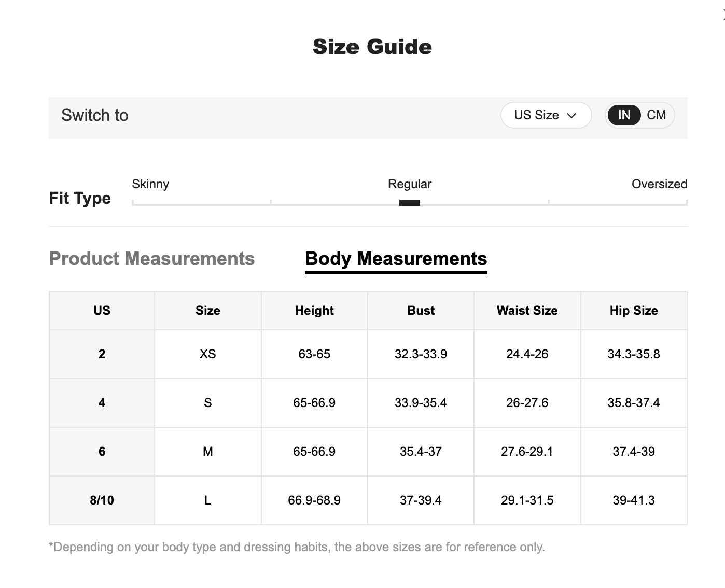Select the Body Measurements tab
The width and height of the screenshot is (725, 588).
click(x=396, y=259)
